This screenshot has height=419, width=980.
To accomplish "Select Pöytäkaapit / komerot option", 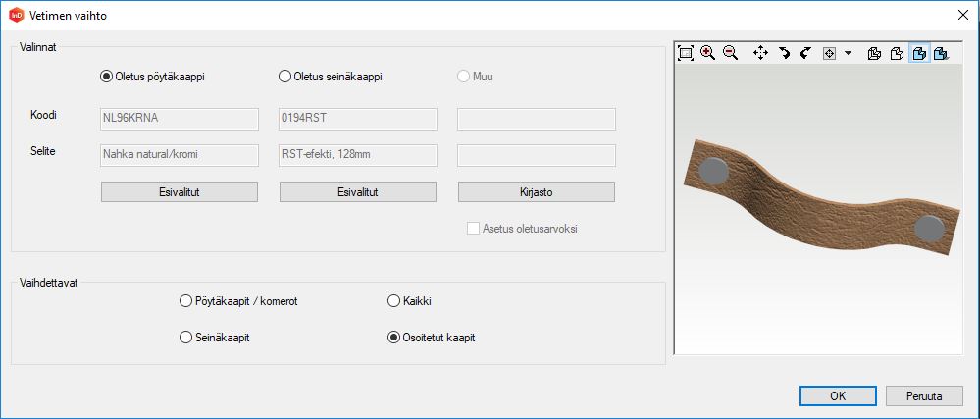I will pos(184,301).
